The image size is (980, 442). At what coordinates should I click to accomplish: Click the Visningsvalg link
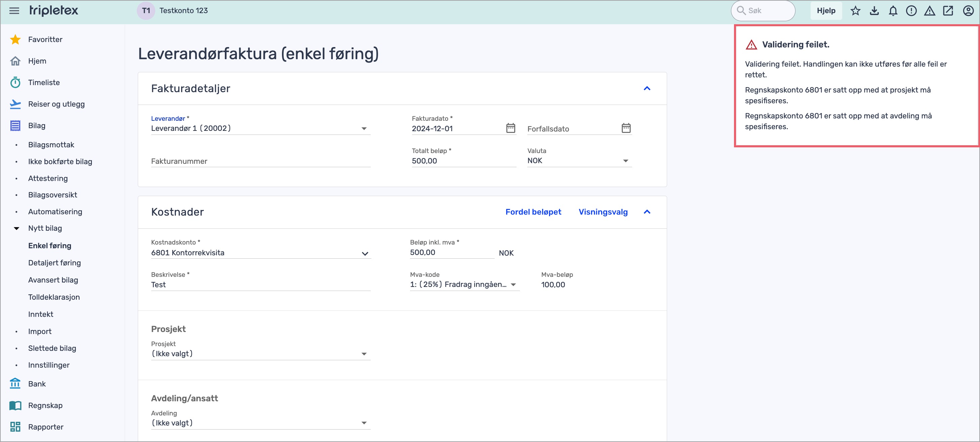point(603,212)
